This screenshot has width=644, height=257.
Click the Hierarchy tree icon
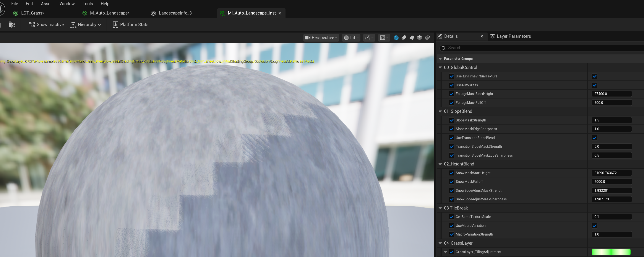coord(73,25)
